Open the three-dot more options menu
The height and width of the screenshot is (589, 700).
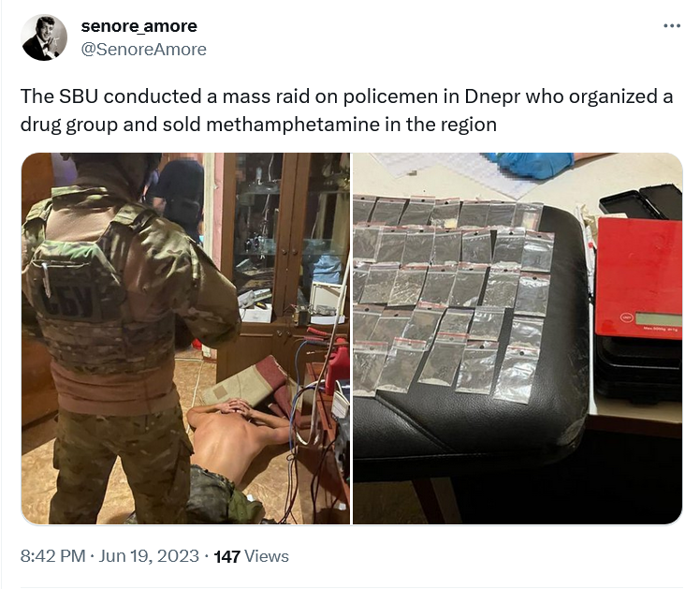click(672, 26)
